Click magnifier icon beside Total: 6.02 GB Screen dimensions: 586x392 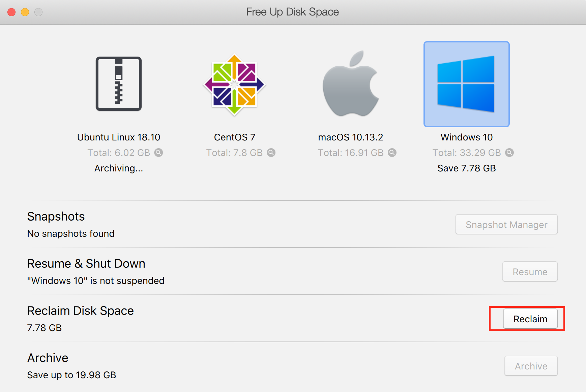(158, 153)
